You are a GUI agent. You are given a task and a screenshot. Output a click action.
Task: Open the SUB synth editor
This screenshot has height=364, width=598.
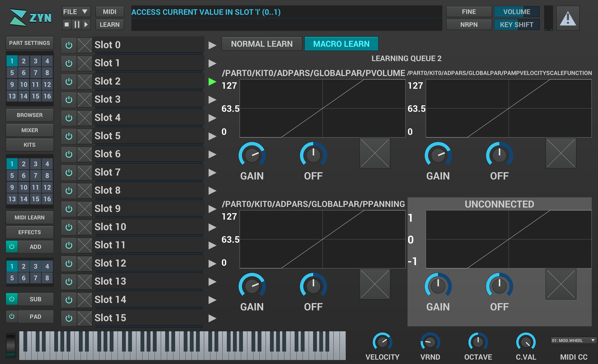tap(35, 299)
